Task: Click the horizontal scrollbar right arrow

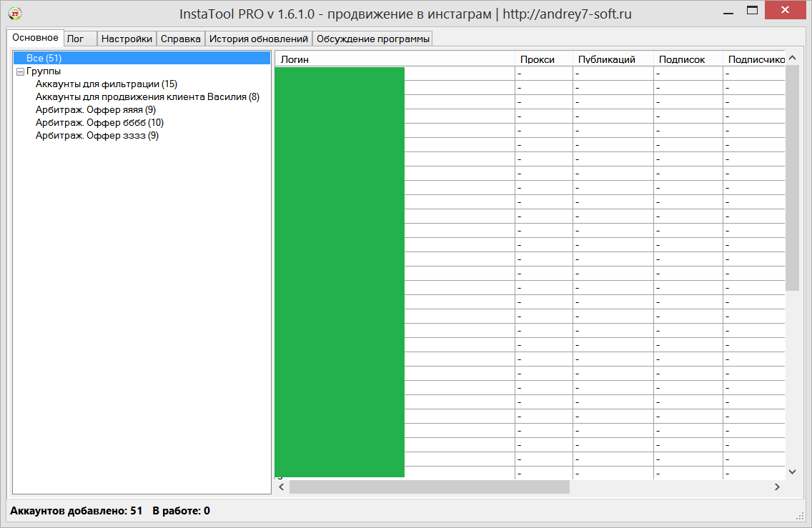Action: pos(777,487)
